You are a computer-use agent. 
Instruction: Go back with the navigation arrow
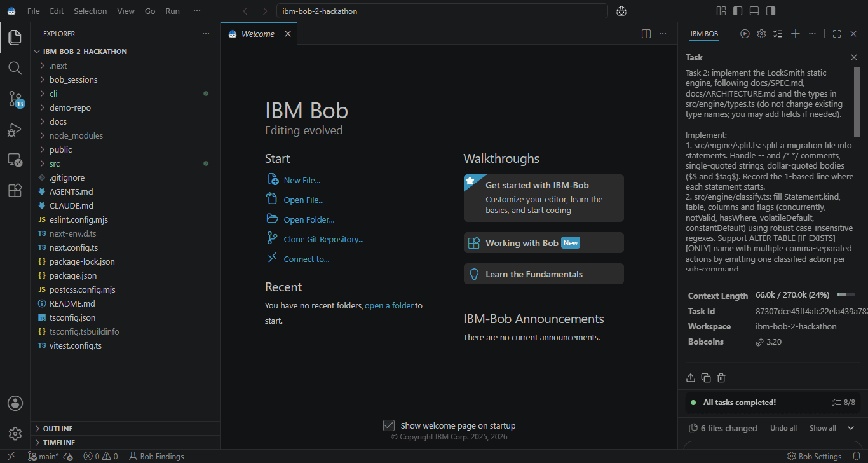coord(247,11)
